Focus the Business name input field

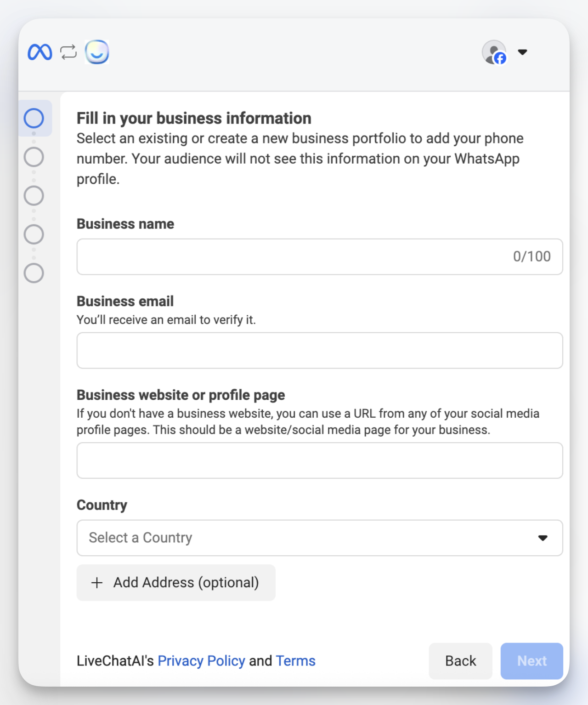point(294,256)
